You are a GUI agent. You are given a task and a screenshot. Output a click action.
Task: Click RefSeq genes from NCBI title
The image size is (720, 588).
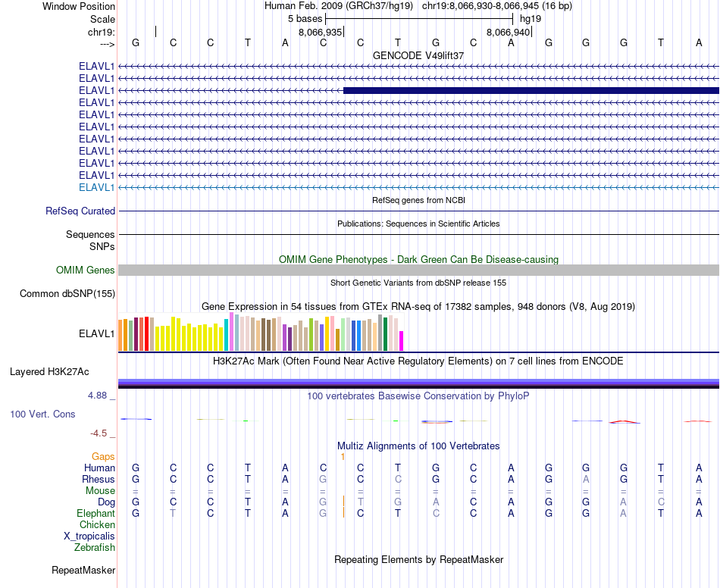tap(419, 200)
